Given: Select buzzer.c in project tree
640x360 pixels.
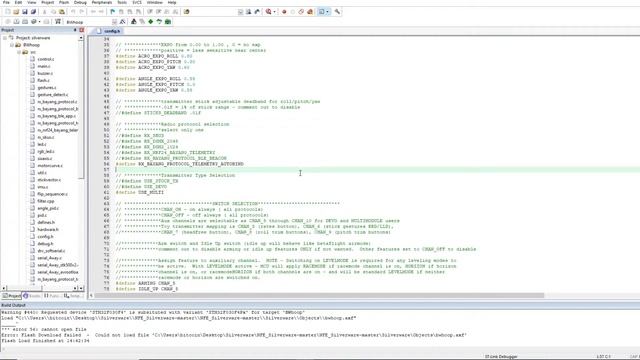Looking at the screenshot, I should (x=45, y=73).
